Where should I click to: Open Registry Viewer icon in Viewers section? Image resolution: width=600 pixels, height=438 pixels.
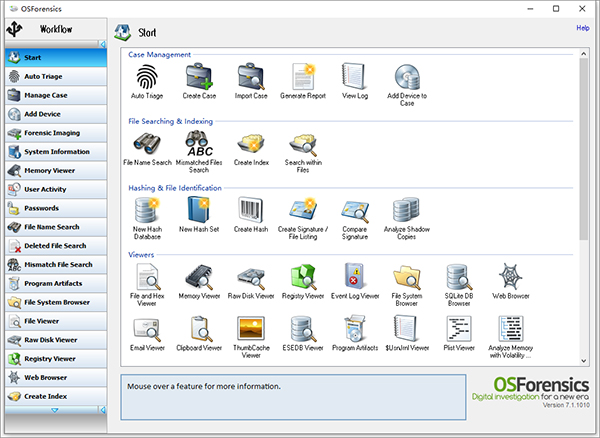click(303, 277)
